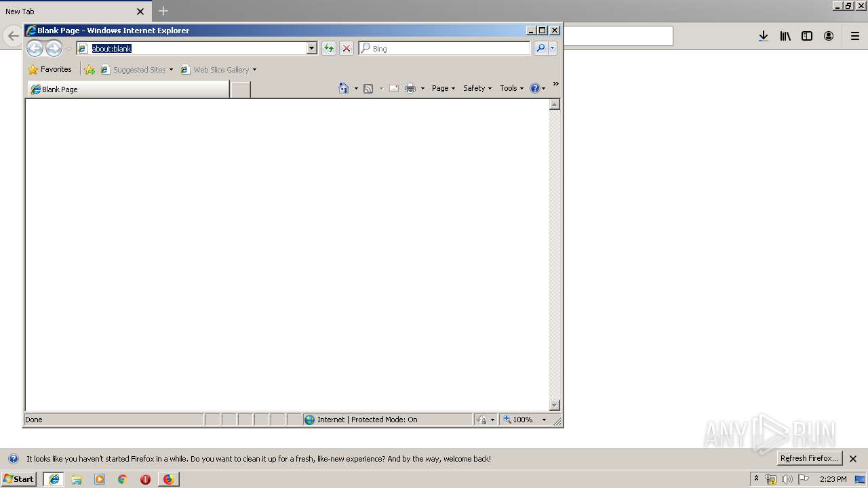The height and width of the screenshot is (488, 868).
Task: Open Suggested Sites favorite
Action: coord(133,69)
